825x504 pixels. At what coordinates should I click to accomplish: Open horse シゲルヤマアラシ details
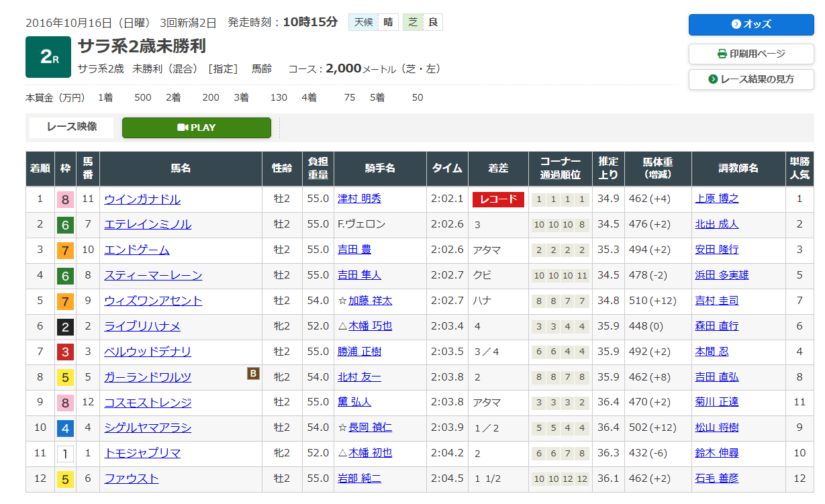148,428
